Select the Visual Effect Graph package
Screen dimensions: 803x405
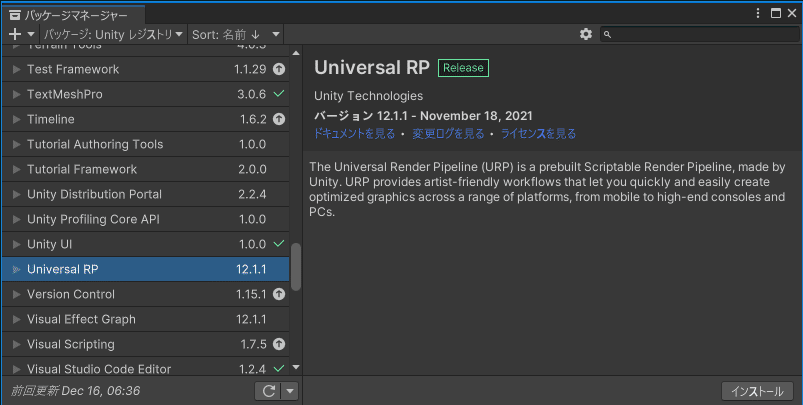tap(146, 319)
